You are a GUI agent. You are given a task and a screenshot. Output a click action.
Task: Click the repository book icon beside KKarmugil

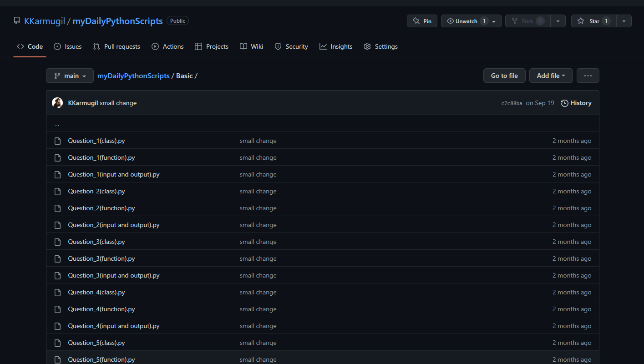pyautogui.click(x=17, y=21)
